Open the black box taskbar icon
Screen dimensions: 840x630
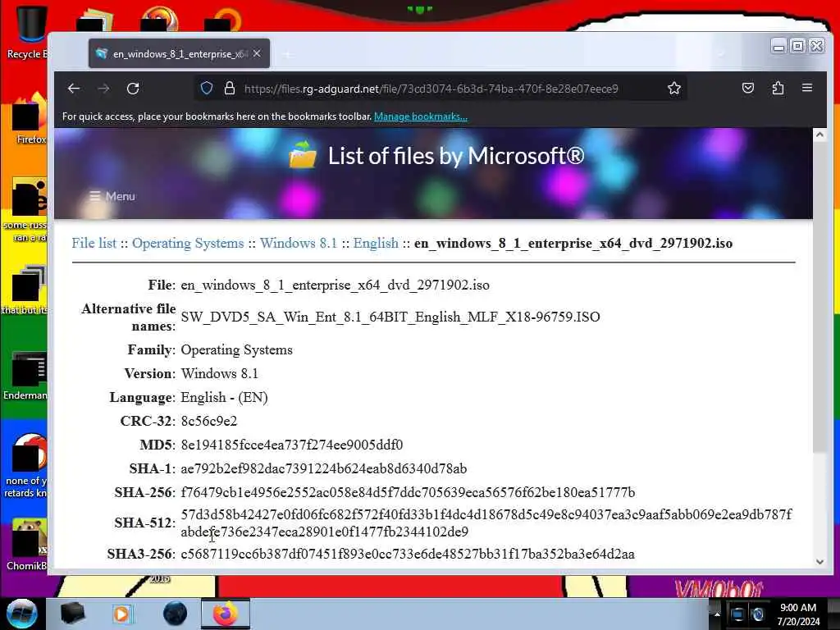[72, 614]
